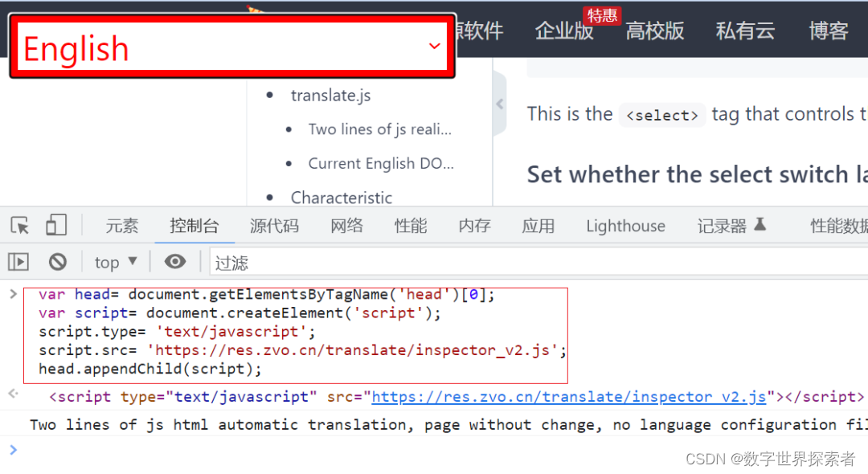Switch to the 元素 tab
The width and height of the screenshot is (868, 474).
tap(122, 226)
